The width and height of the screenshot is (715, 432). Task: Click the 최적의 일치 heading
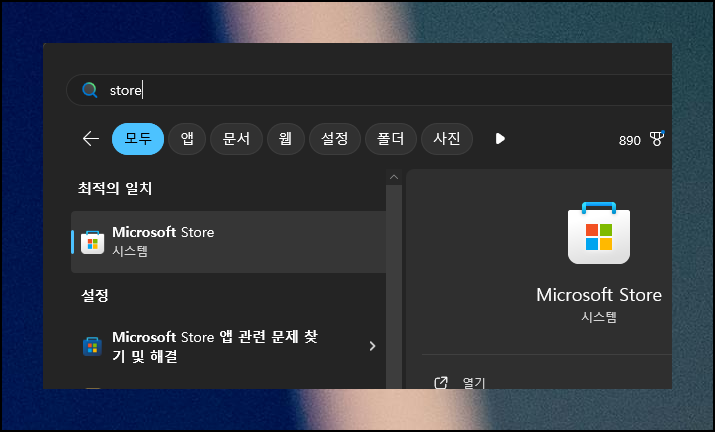click(x=115, y=188)
